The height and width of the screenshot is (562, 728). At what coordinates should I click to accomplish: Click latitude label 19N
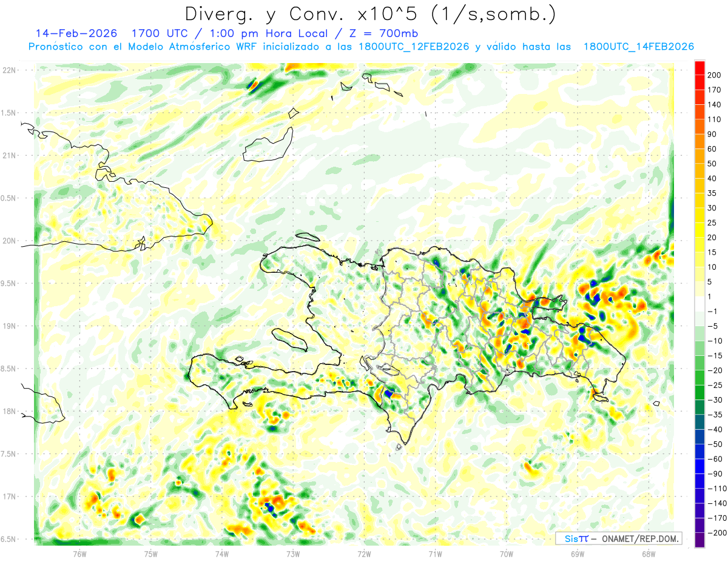10,326
